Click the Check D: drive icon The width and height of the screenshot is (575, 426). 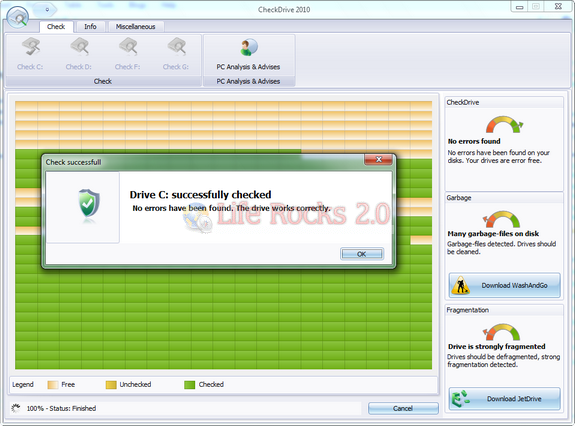point(79,47)
